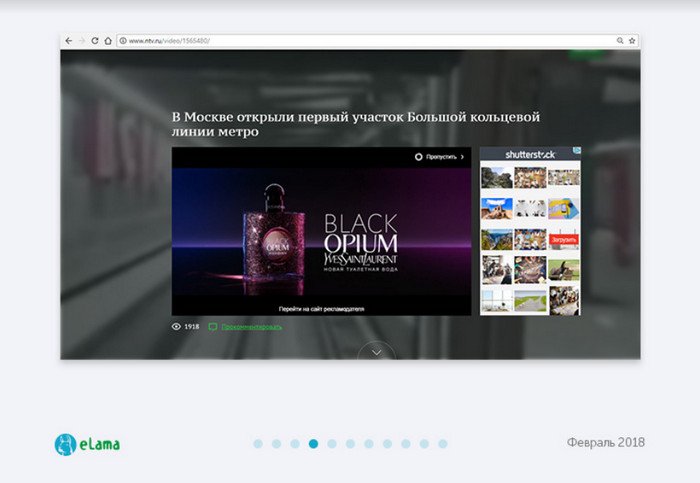Open first thumbnail in shutterstock banner top row
Image resolution: width=700 pixels, height=483 pixels.
pyautogui.click(x=496, y=177)
